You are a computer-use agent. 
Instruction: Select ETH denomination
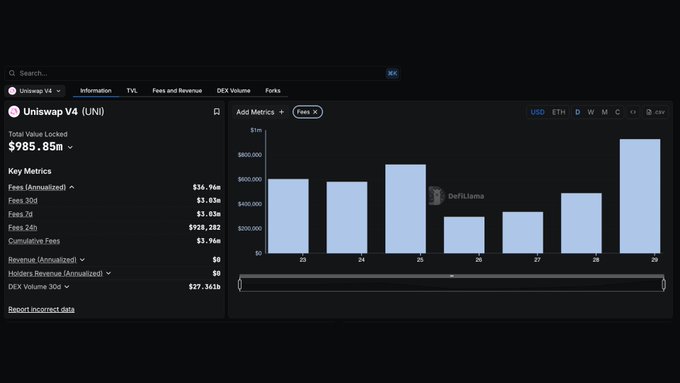click(559, 112)
